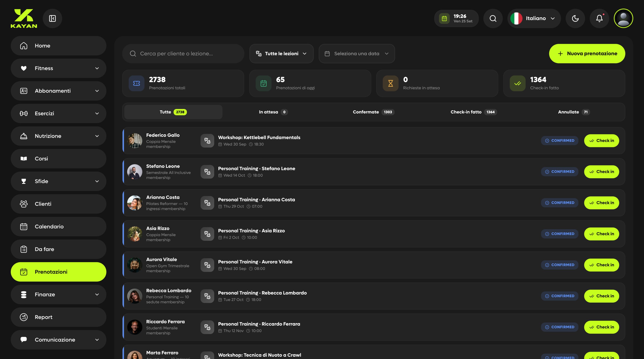Click the lesson icon in Federico Gallo's row

(x=207, y=141)
